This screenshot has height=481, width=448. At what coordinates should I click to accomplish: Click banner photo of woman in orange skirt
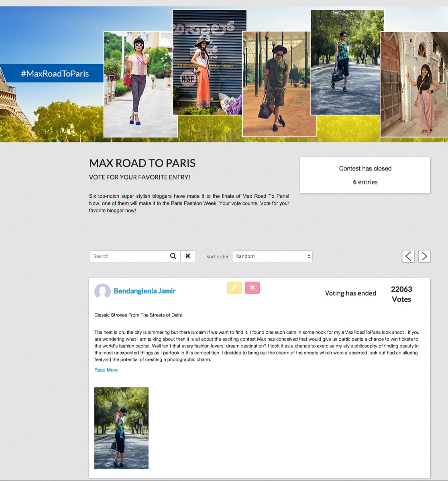click(x=210, y=62)
